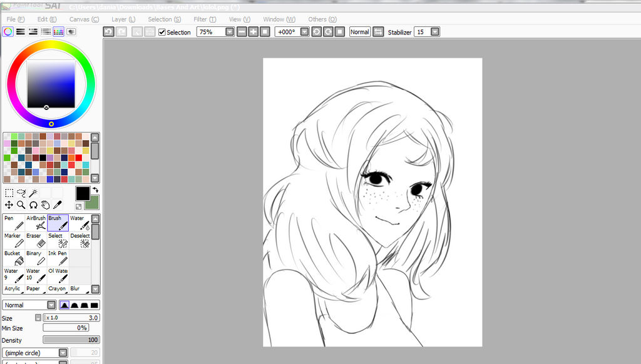Image resolution: width=641 pixels, height=364 pixels.
Task: Open the Others menu
Action: pyautogui.click(x=322, y=19)
